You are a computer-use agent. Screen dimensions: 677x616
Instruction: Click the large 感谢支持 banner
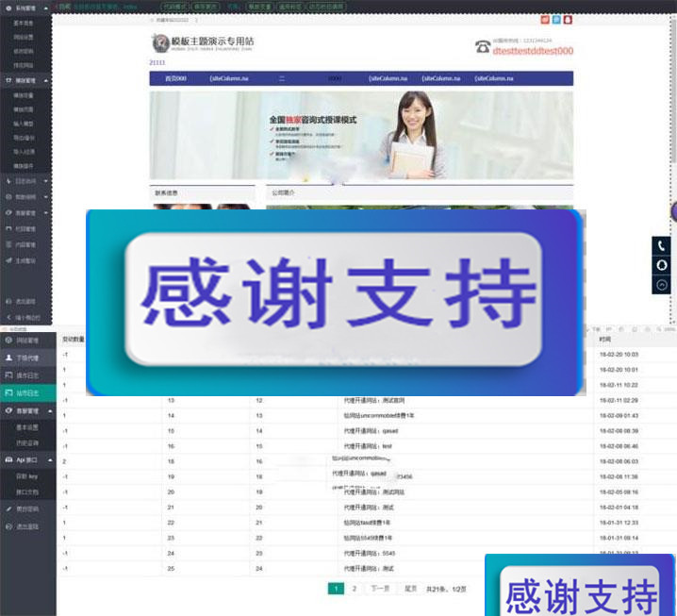(x=335, y=302)
